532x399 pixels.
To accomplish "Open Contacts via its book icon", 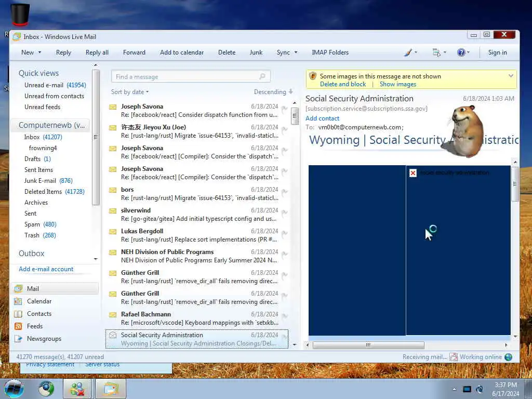I will 18,313.
